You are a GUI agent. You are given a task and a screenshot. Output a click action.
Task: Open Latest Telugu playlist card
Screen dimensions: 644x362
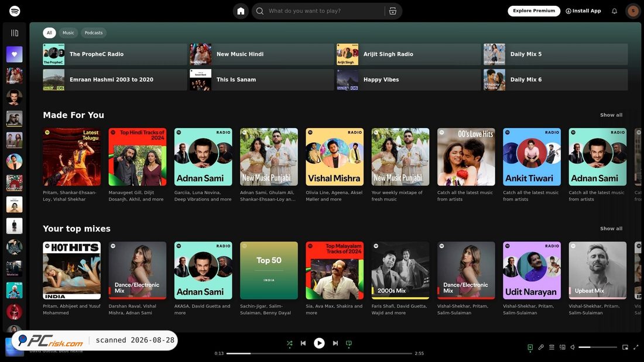(x=72, y=157)
